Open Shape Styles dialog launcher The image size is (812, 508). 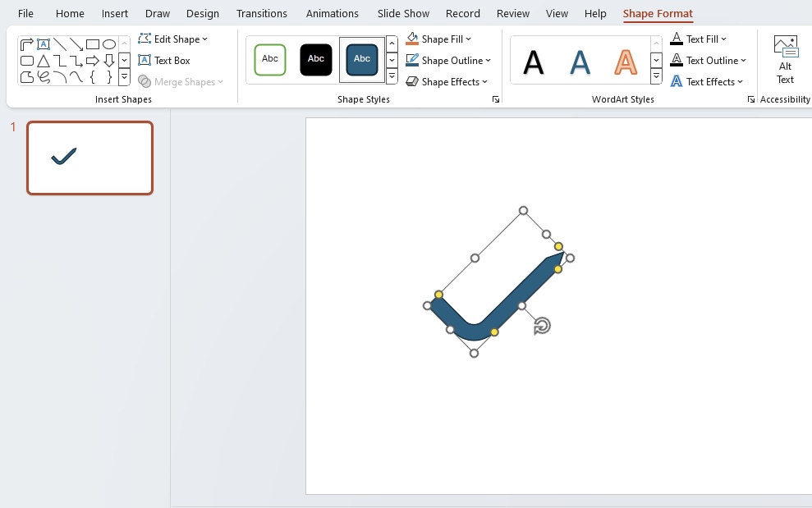pos(496,99)
